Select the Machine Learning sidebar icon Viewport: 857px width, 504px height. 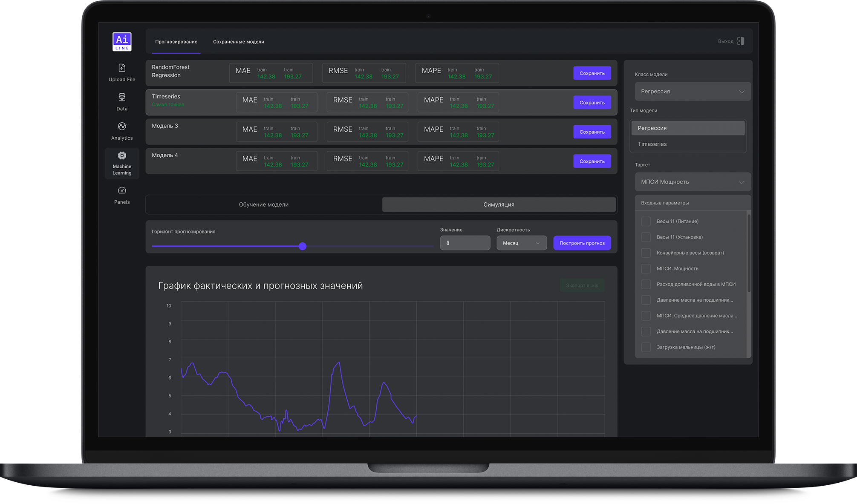(x=122, y=156)
